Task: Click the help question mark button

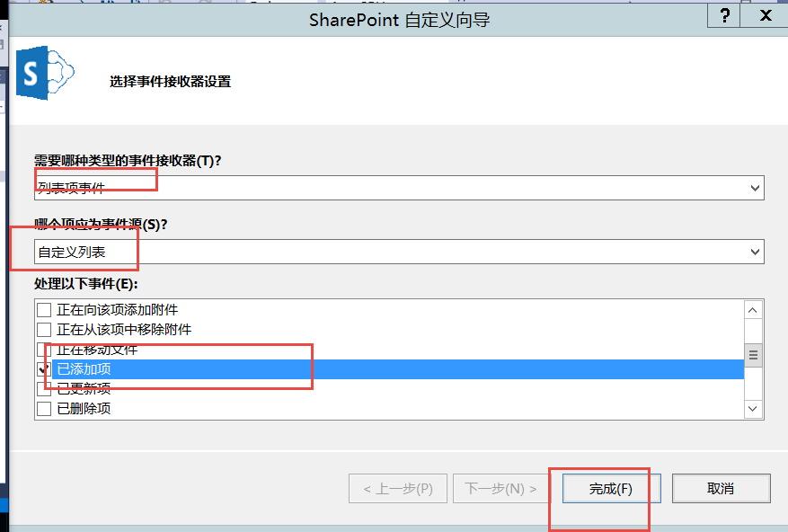Action: point(724,15)
